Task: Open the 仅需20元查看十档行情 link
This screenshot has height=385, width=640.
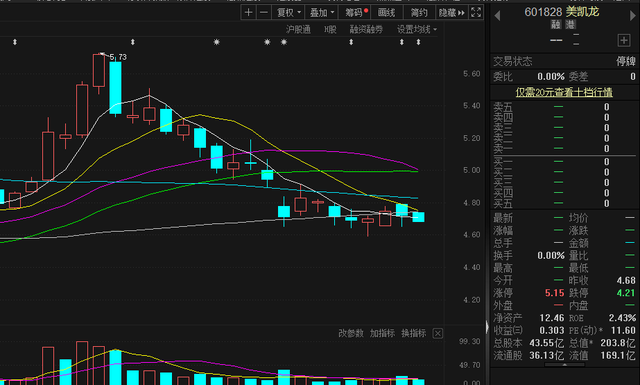Action: pyautogui.click(x=564, y=92)
